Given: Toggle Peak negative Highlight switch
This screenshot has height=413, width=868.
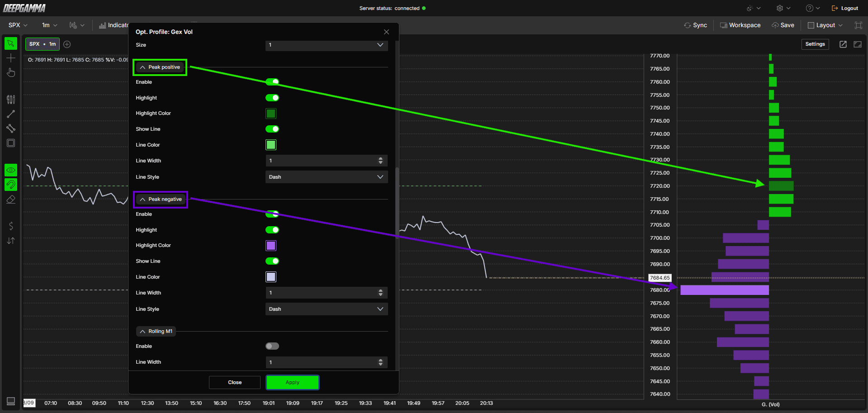Looking at the screenshot, I should coord(272,230).
